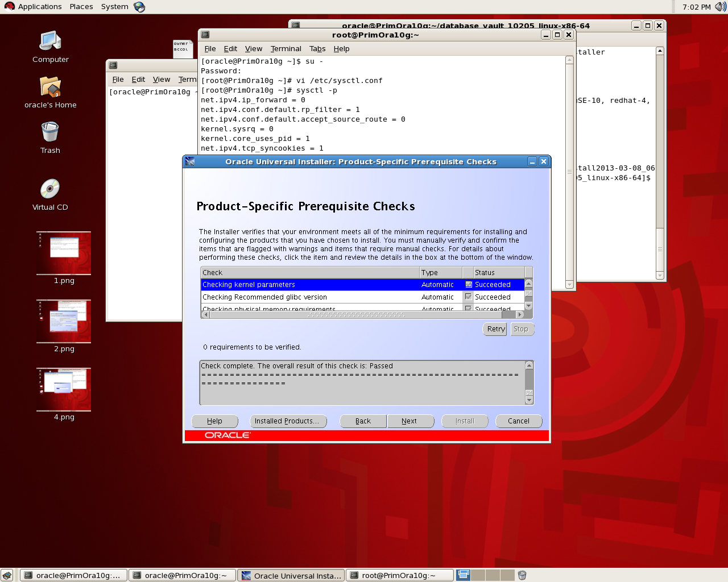Open the Applications menu

tap(33, 7)
